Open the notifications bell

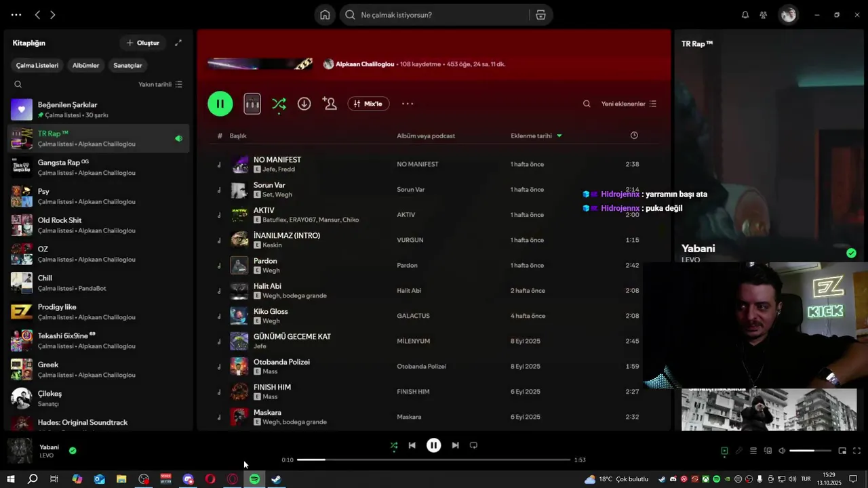745,15
